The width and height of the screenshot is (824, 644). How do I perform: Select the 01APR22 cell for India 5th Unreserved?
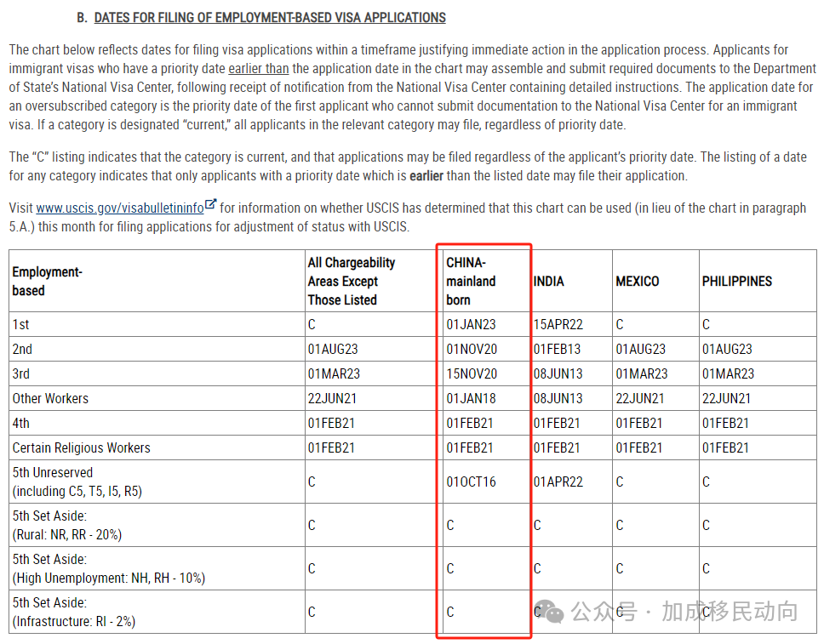point(558,482)
